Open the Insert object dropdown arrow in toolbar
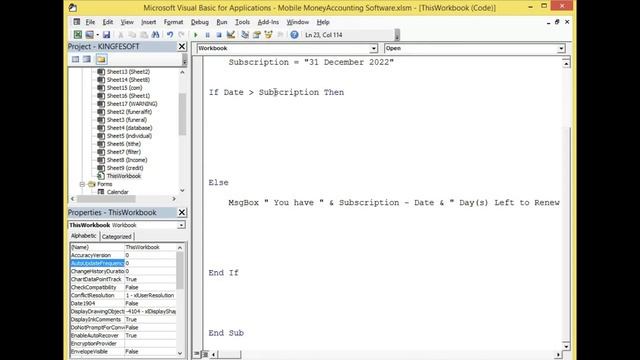Image resolution: width=640 pixels, height=360 pixels. pos(98,35)
